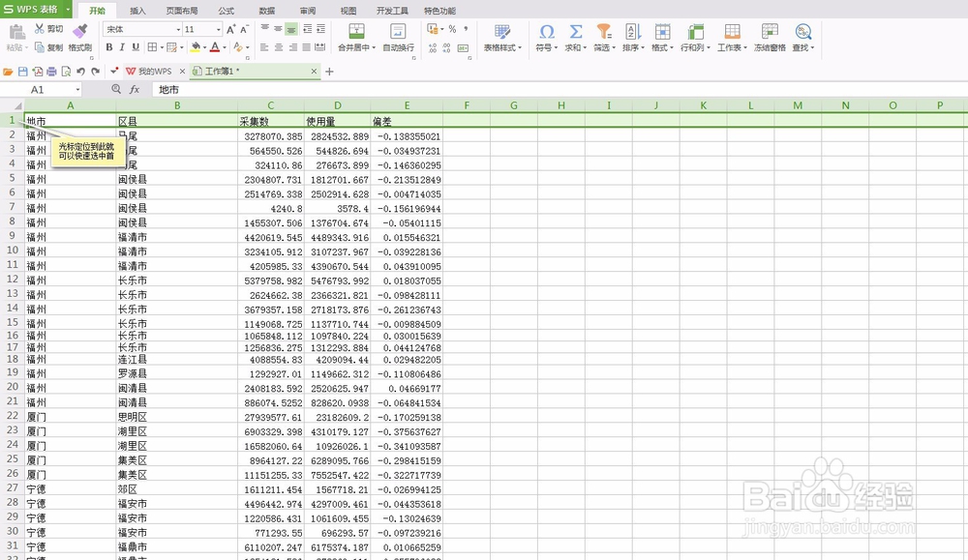Select the Format Painter (格式刷) tool

[x=80, y=38]
